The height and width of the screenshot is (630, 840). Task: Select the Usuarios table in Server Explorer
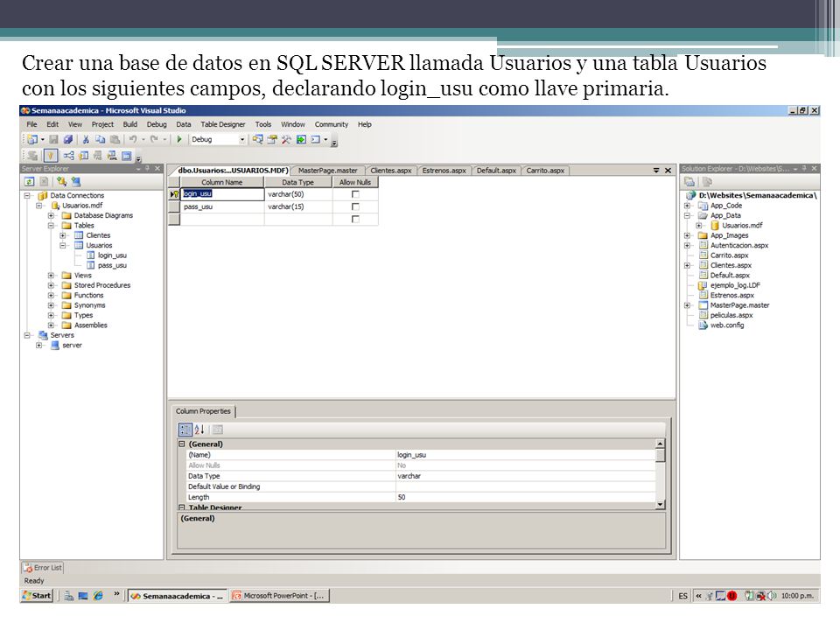coord(99,245)
